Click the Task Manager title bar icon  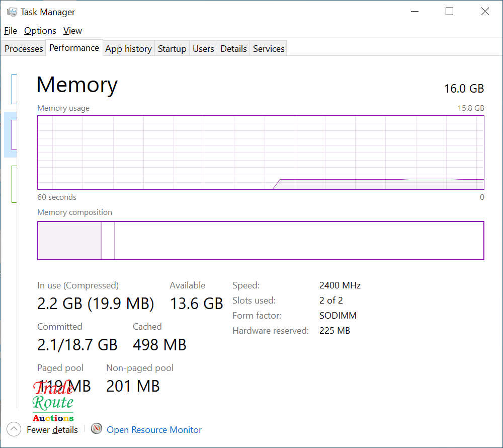coord(12,12)
